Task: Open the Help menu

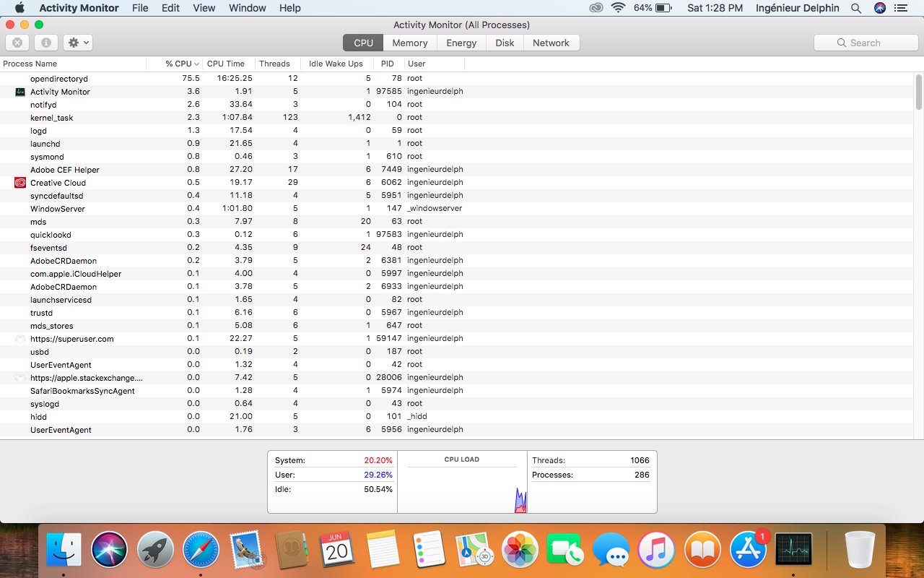Action: (290, 8)
